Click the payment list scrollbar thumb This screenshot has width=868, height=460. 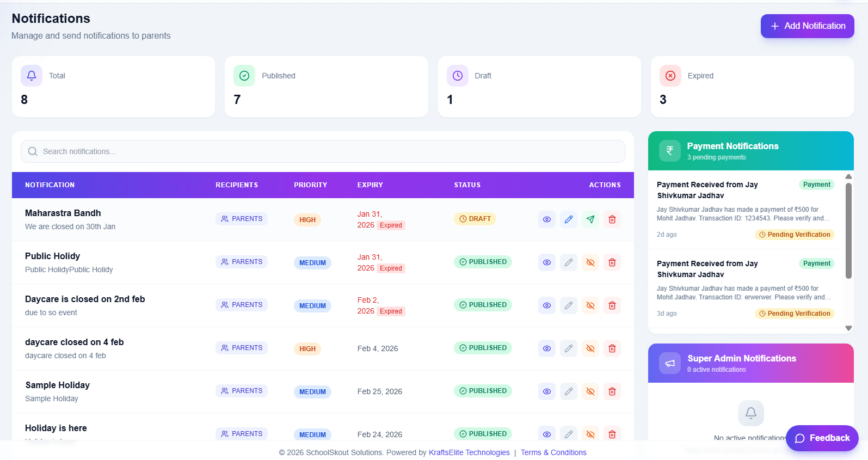(x=848, y=231)
